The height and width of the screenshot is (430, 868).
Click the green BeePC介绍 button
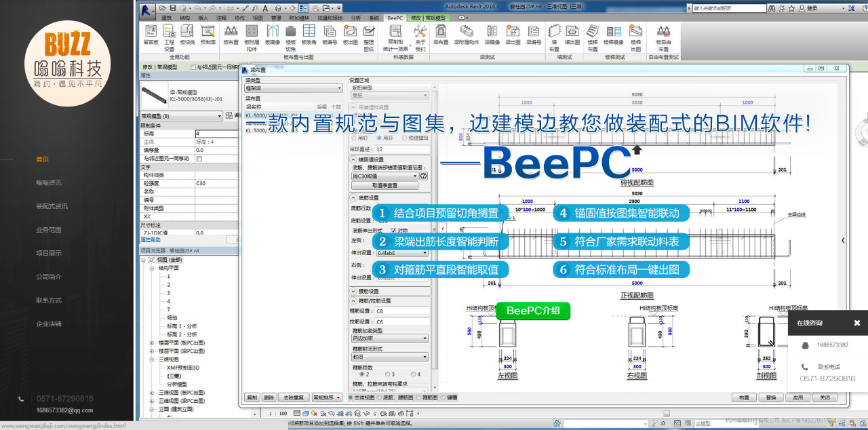(x=533, y=311)
